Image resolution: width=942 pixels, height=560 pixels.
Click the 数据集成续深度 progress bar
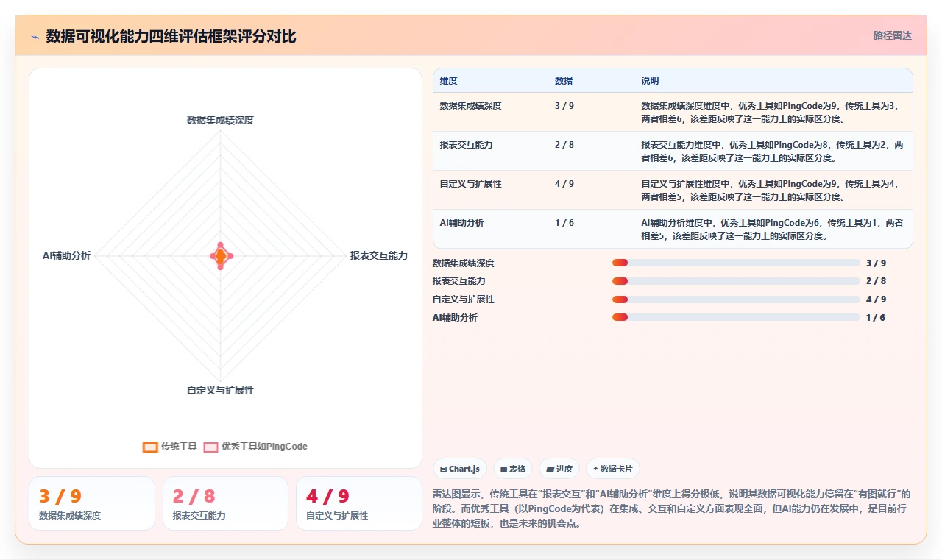(736, 263)
